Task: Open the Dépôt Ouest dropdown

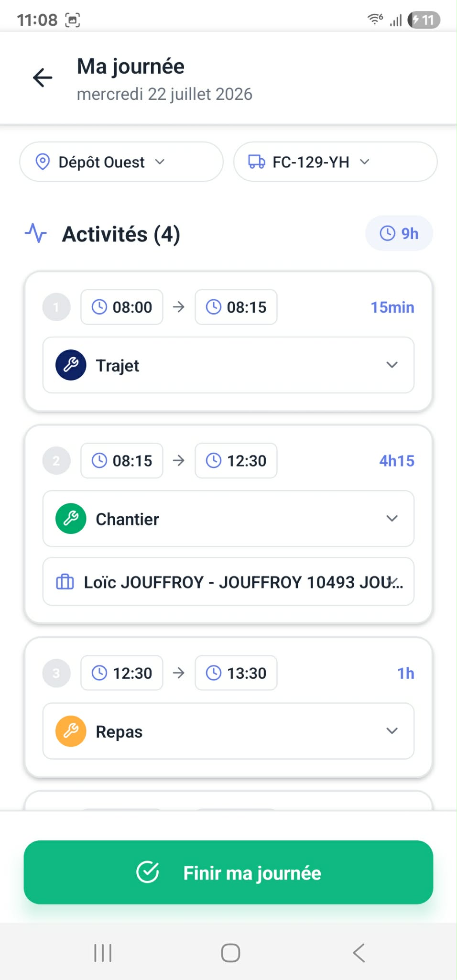Action: [121, 162]
